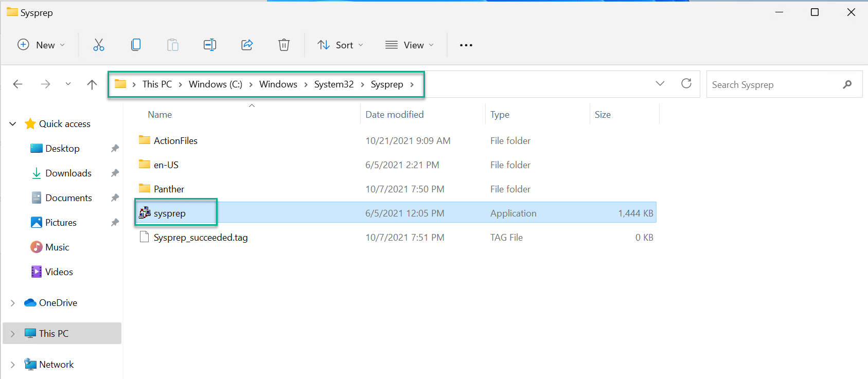Open Desktop in Quick access
The height and width of the screenshot is (379, 868).
pyautogui.click(x=62, y=149)
